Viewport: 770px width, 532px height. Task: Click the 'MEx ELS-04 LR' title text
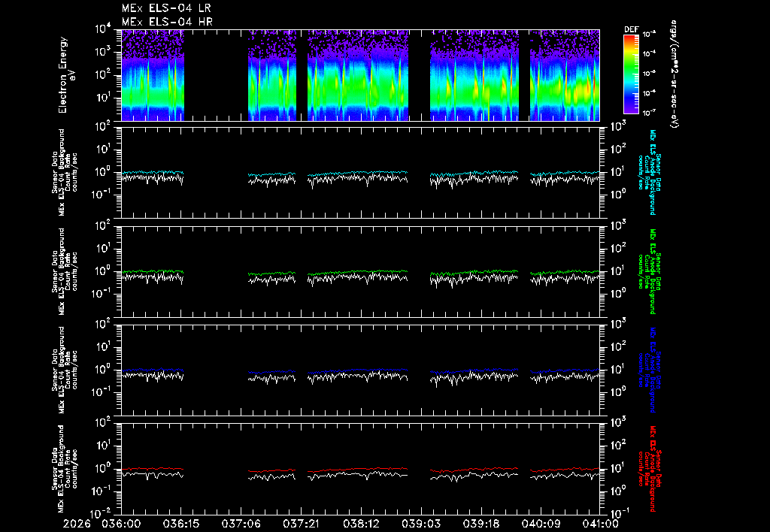click(166, 8)
